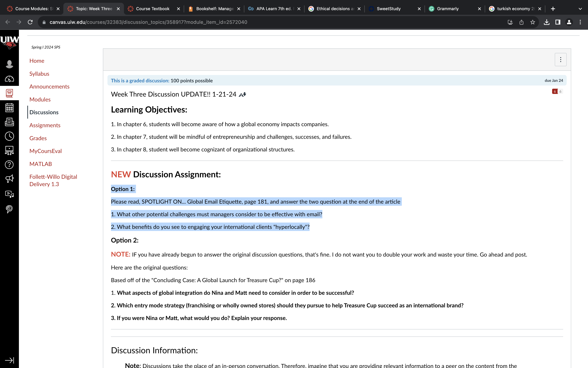Open the MATLAB course link
The image size is (588, 368).
tap(41, 164)
